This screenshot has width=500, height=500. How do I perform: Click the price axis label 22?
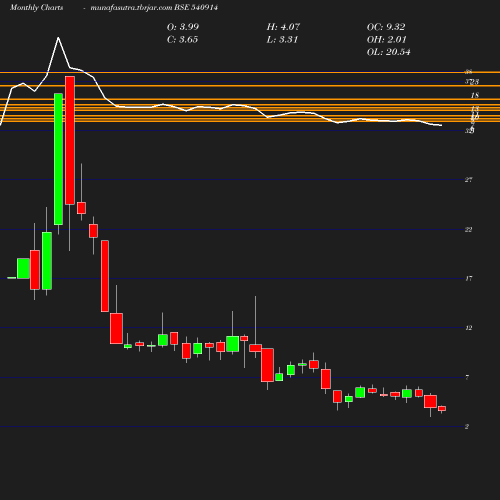tap(469, 229)
